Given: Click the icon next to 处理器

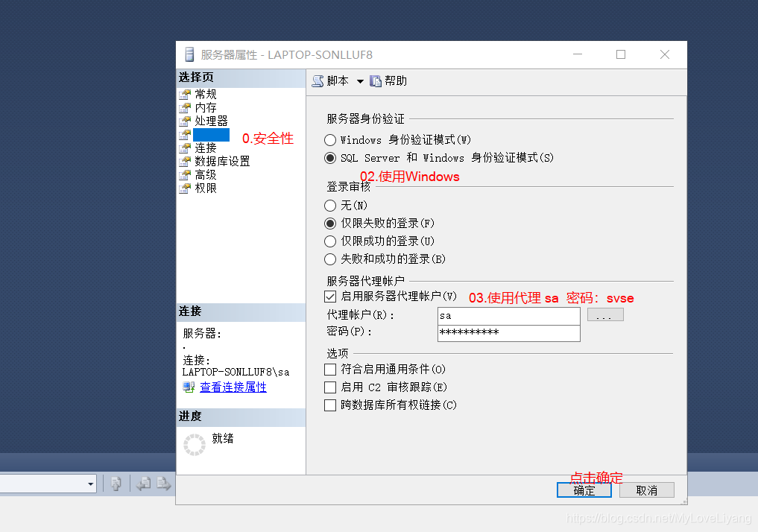Looking at the screenshot, I should pos(185,121).
